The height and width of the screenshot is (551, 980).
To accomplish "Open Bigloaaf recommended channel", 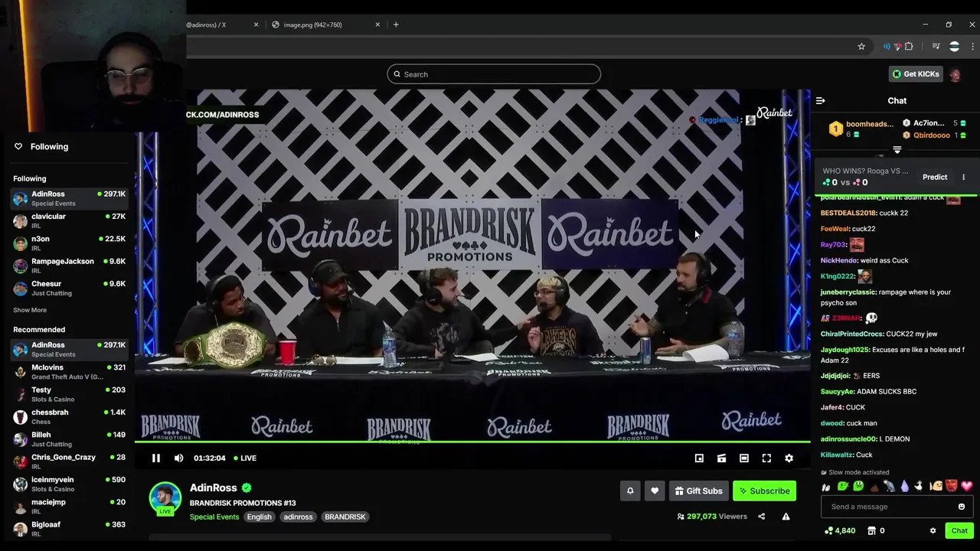I will pyautogui.click(x=70, y=529).
